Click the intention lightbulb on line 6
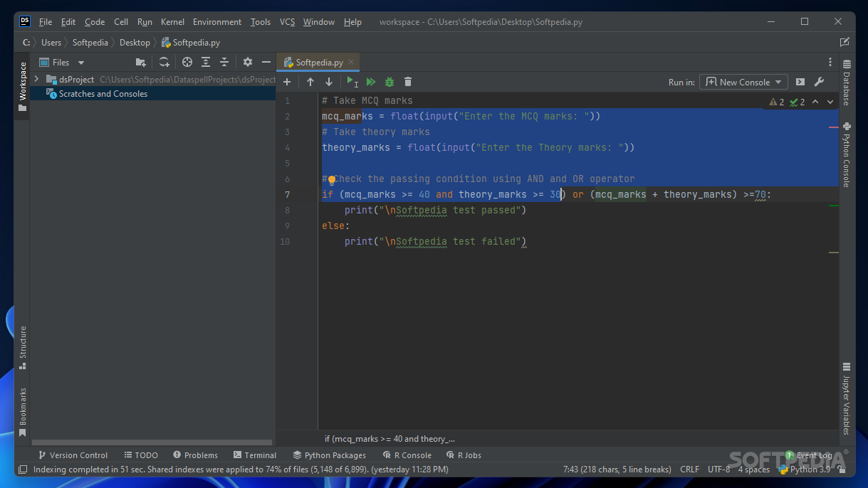The image size is (868, 488). (332, 180)
